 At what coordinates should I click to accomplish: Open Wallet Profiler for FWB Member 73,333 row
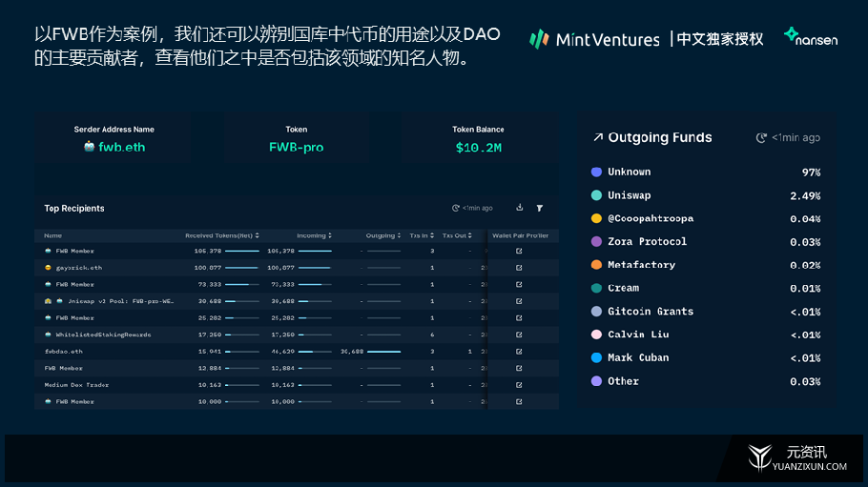click(519, 284)
